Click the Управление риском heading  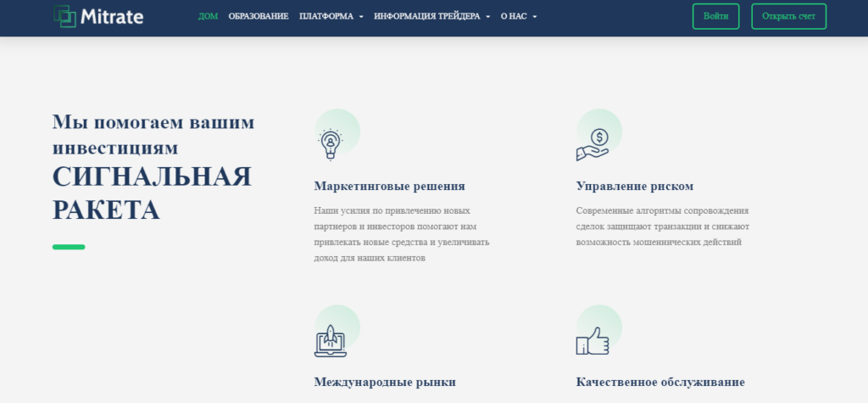click(635, 187)
